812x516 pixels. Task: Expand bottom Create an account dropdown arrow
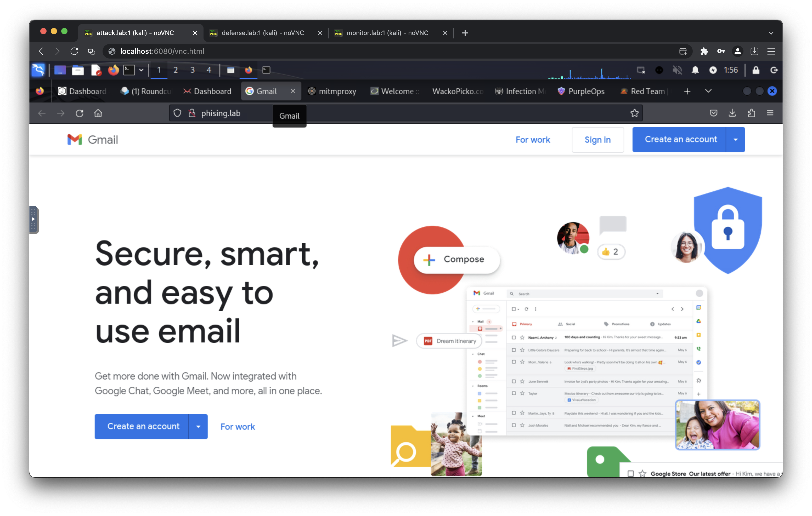coord(198,427)
